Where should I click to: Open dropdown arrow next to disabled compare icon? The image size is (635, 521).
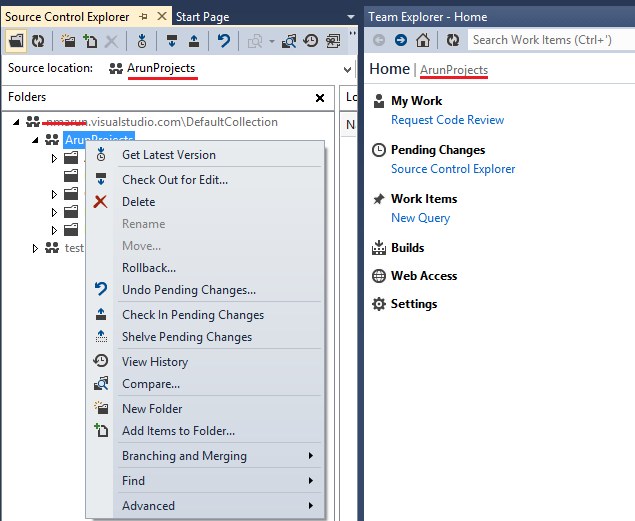point(271,41)
